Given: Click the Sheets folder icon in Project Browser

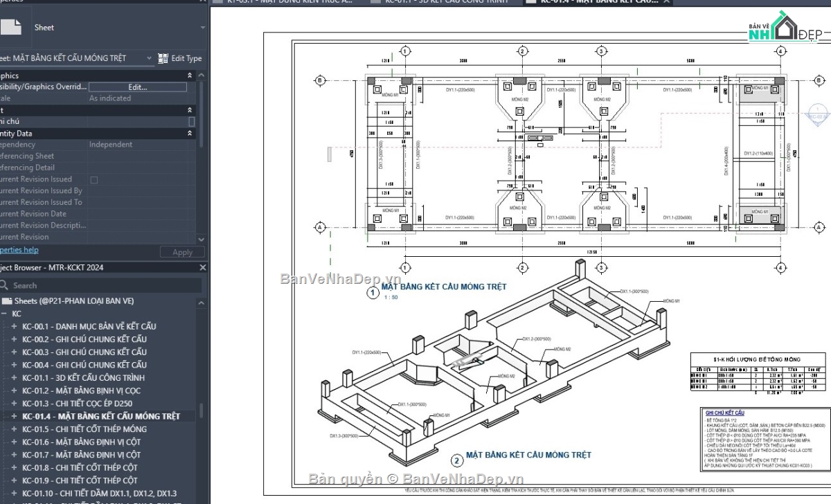Looking at the screenshot, I should tap(7, 301).
